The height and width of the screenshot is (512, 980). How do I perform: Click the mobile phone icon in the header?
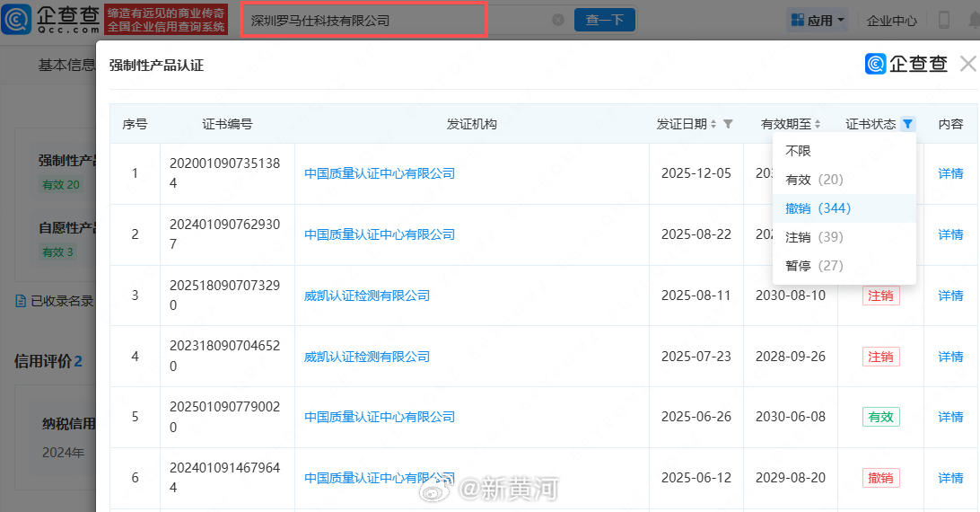coord(944,20)
